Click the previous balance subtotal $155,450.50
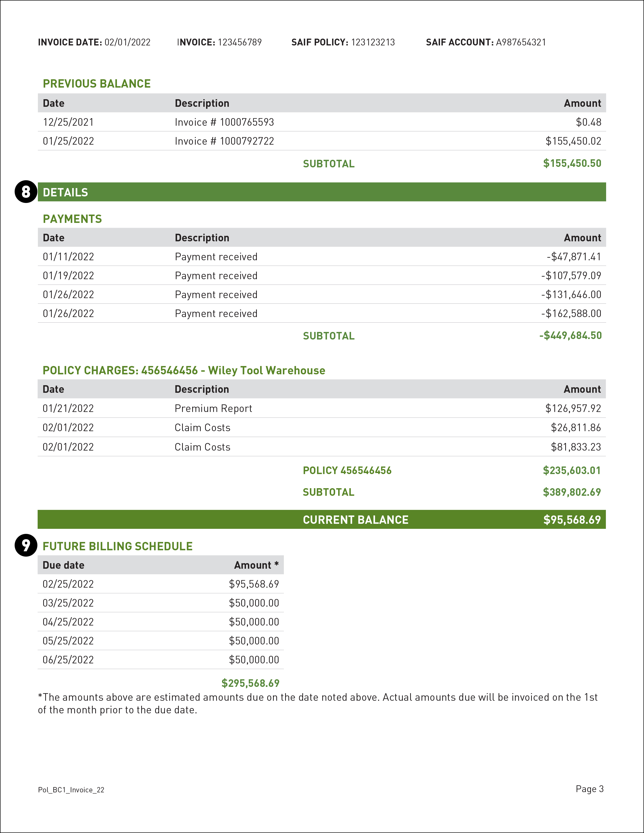Screen dimensions: 644x833 tap(572, 163)
